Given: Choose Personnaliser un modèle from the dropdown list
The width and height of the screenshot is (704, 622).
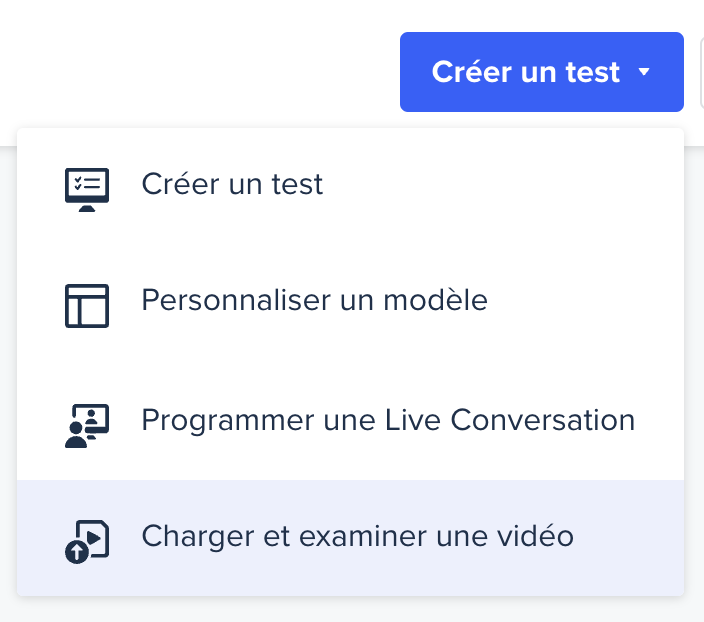Looking at the screenshot, I should 314,300.
